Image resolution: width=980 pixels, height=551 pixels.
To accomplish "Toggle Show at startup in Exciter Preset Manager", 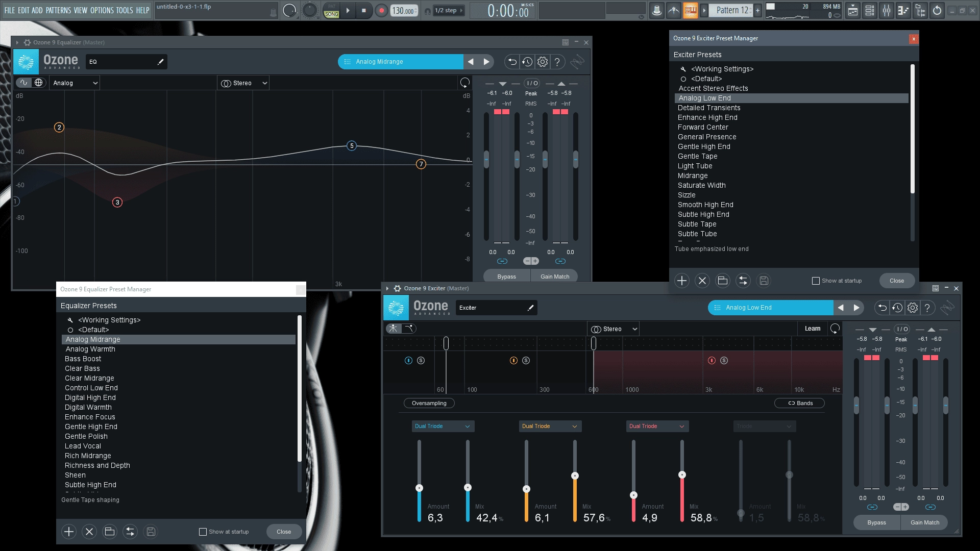I will (x=816, y=281).
